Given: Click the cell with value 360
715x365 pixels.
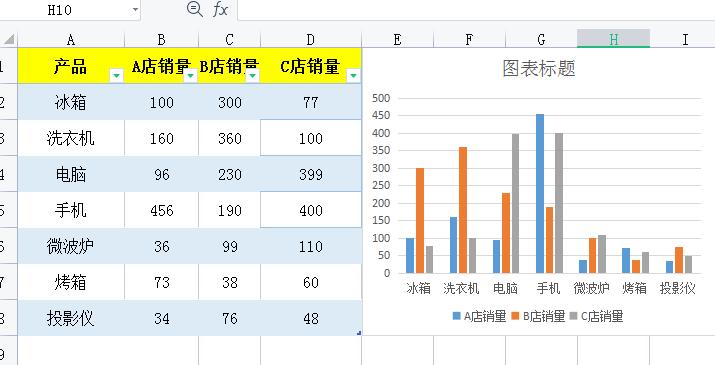Looking at the screenshot, I should coord(229,138).
